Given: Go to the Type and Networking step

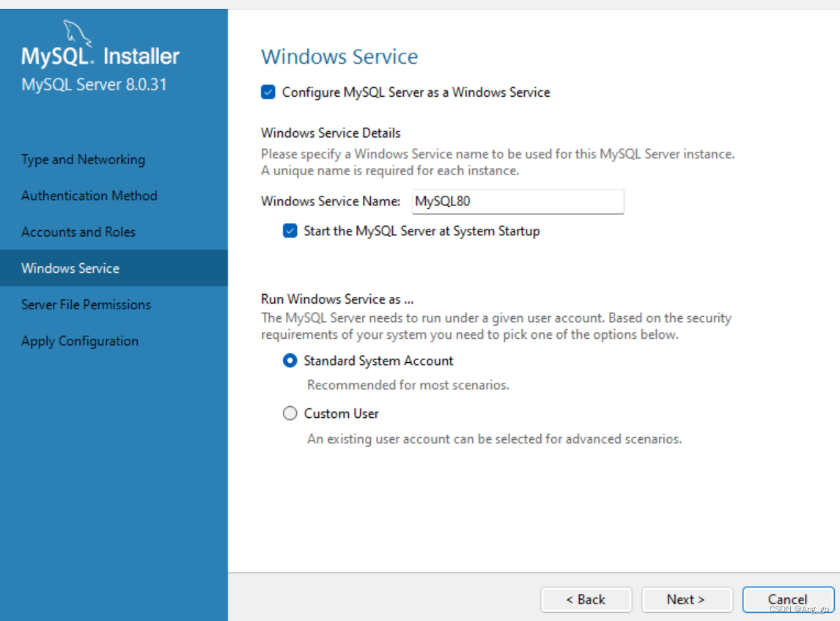Looking at the screenshot, I should coord(83,160).
